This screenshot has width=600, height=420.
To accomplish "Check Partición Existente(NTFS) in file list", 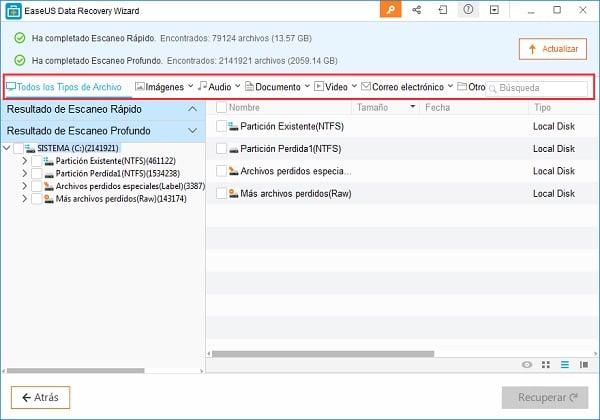I will tap(221, 126).
